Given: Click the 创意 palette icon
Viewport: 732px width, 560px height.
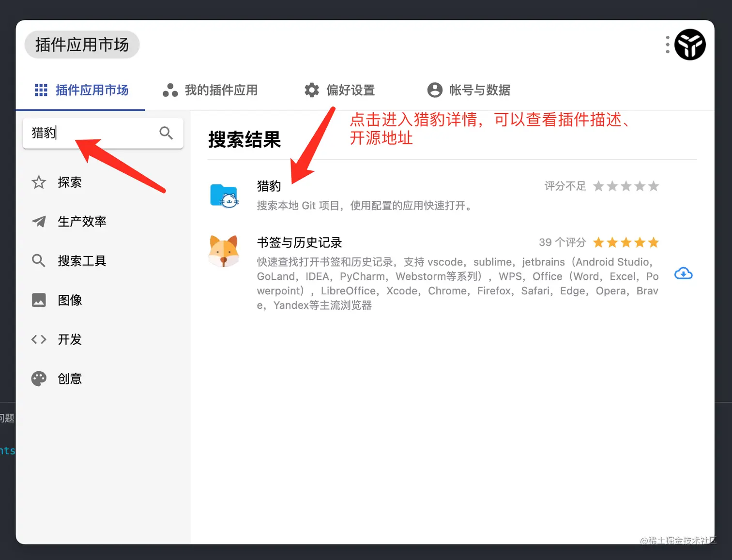Looking at the screenshot, I should point(39,378).
